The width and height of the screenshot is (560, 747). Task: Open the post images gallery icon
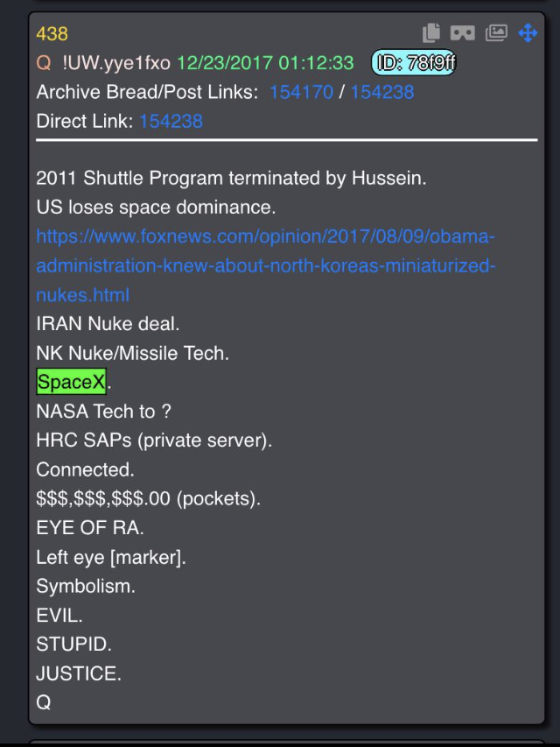496,33
